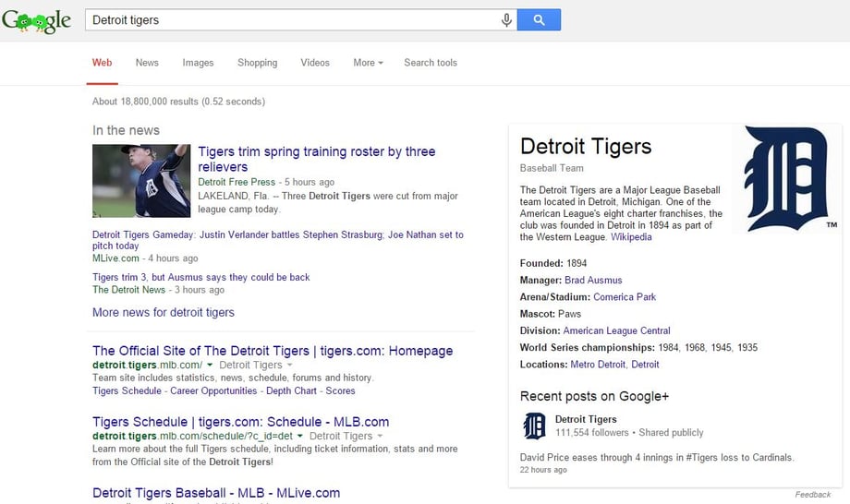Open Search tools options
Screen dimensions: 850x504
point(431,63)
